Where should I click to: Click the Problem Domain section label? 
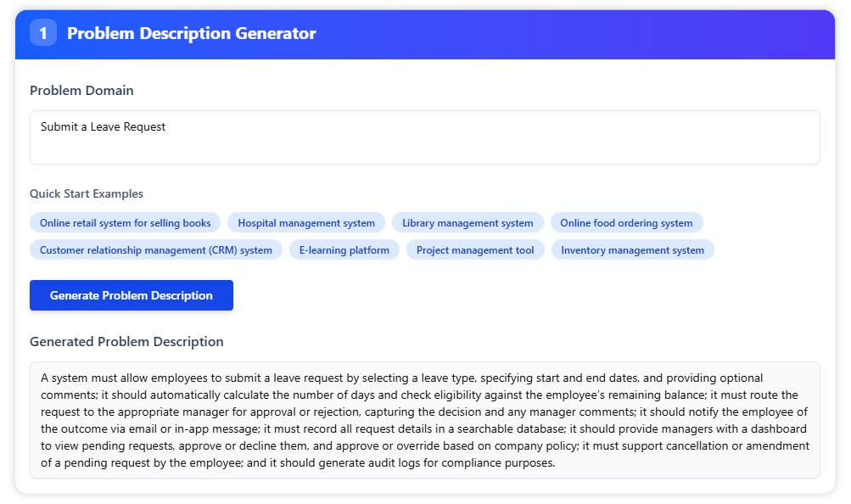pos(81,91)
